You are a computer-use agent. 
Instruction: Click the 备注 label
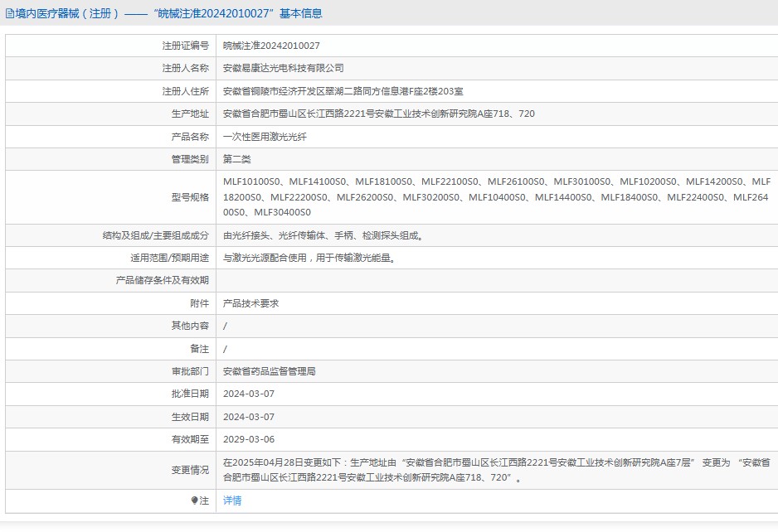[x=200, y=349]
